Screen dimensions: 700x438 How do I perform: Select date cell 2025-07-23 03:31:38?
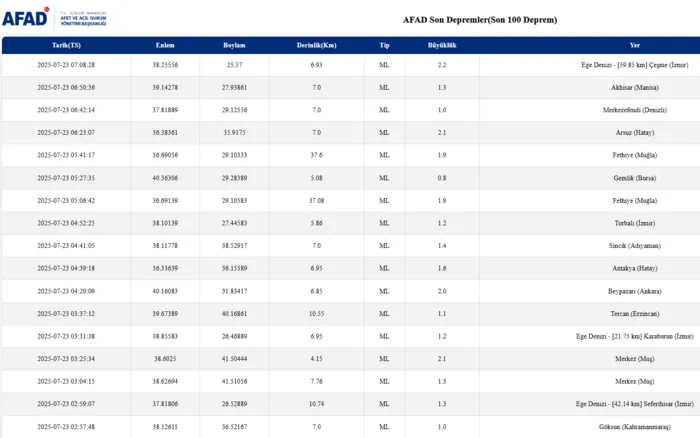pyautogui.click(x=66, y=336)
